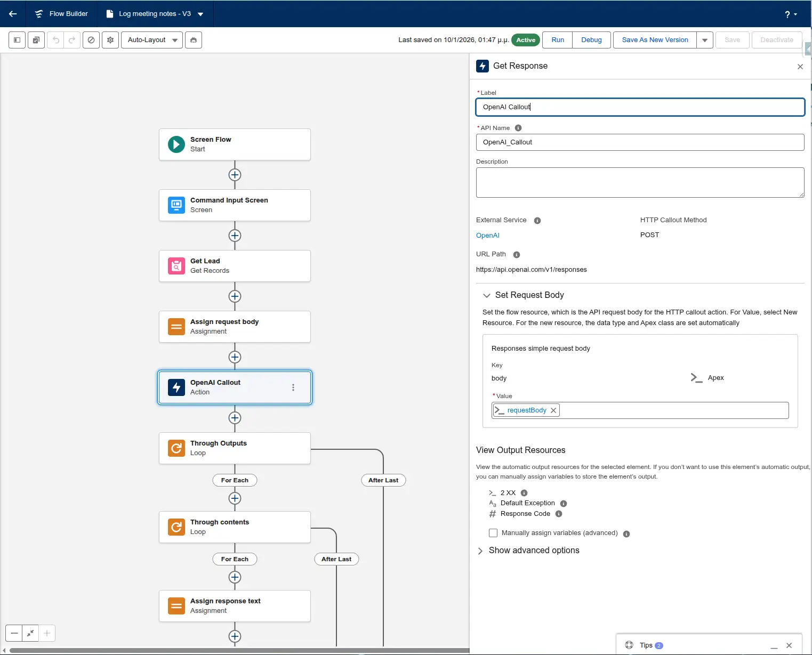Open the three-dot menu on OpenAI Callout
Image resolution: width=812 pixels, height=655 pixels.
click(x=293, y=387)
